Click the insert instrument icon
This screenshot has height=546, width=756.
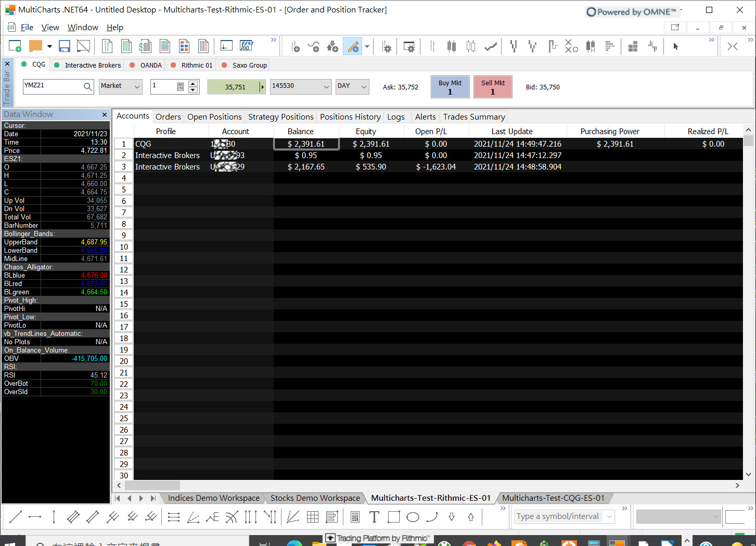pos(294,47)
